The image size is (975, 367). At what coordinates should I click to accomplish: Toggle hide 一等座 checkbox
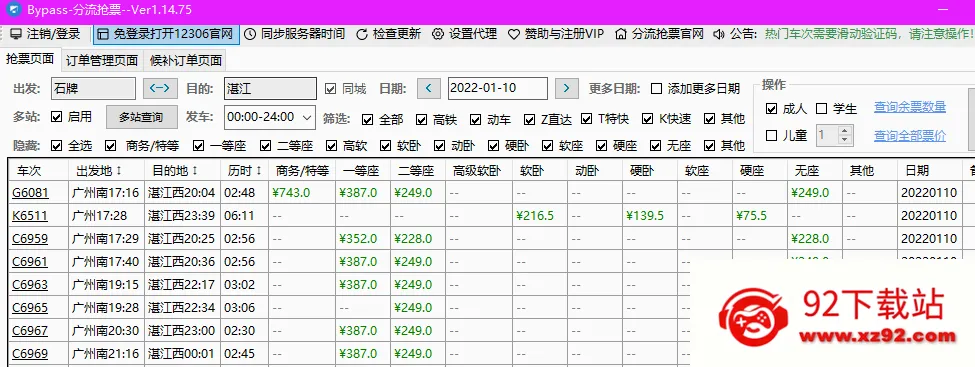point(198,146)
